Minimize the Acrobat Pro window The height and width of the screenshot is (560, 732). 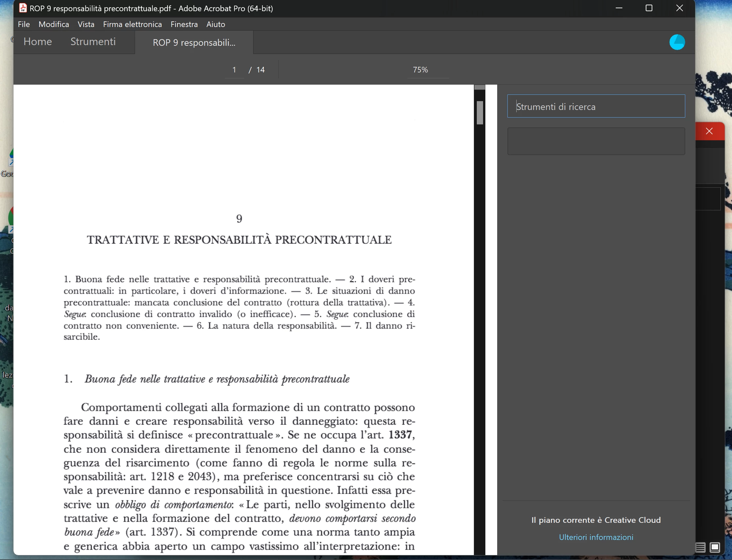pyautogui.click(x=619, y=8)
